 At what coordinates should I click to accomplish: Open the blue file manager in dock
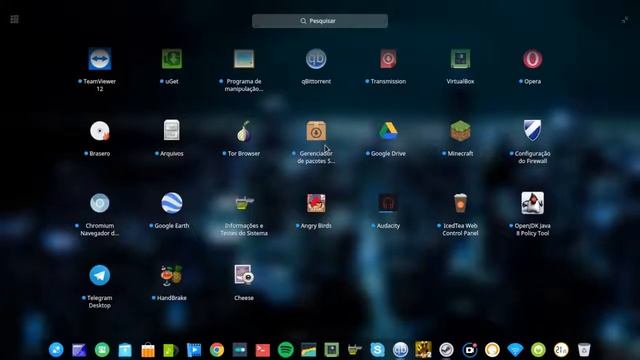pos(125,350)
